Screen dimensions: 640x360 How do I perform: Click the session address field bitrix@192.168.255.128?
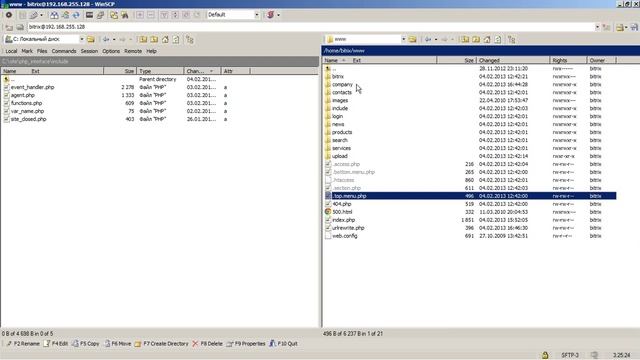coord(310,27)
